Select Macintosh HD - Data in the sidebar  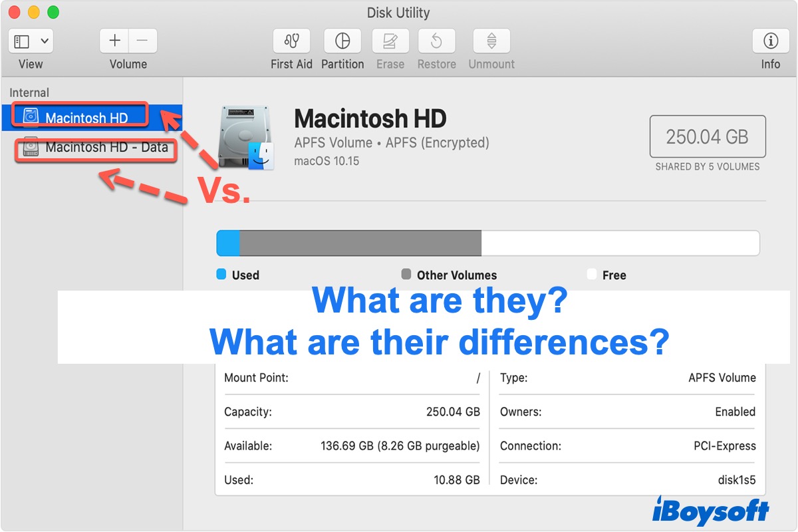pos(96,148)
